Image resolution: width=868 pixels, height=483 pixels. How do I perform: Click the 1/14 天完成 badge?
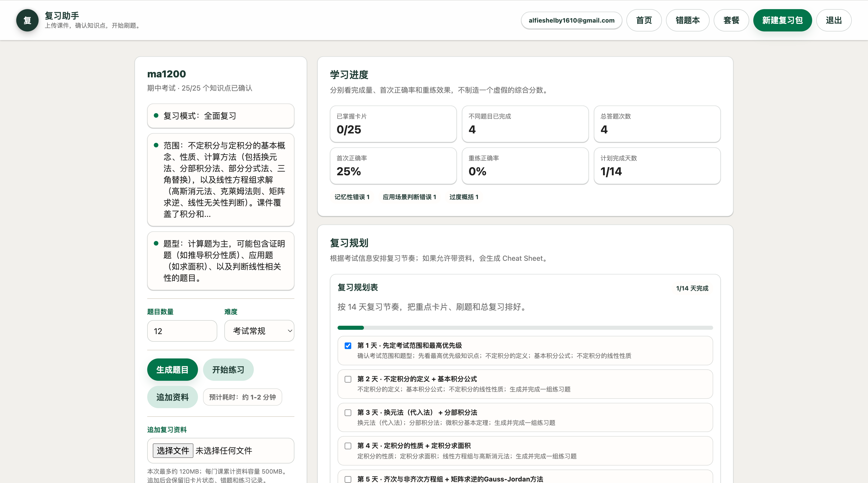click(692, 288)
